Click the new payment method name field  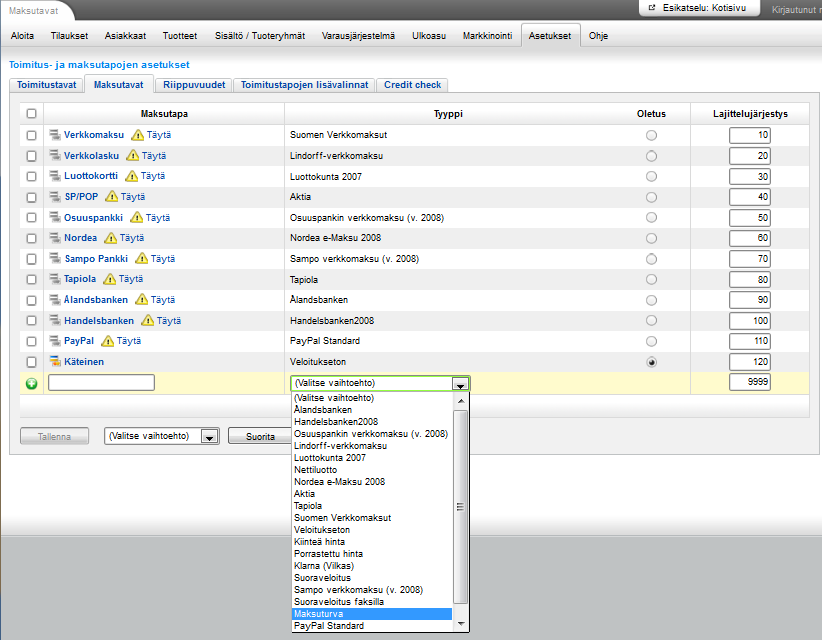point(101,383)
